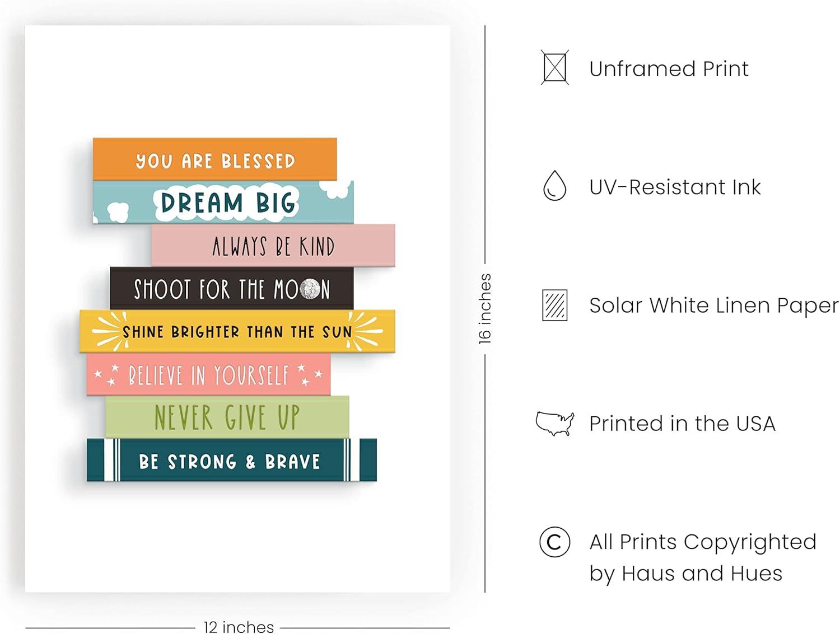Click the moon in Shoot For The Moon
Image resolution: width=840 pixels, height=634 pixels.
point(310,289)
